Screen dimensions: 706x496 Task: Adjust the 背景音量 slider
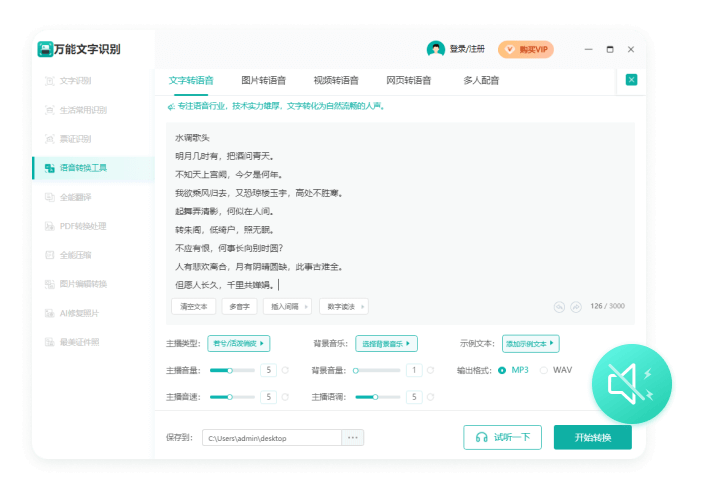pyautogui.click(x=377, y=370)
